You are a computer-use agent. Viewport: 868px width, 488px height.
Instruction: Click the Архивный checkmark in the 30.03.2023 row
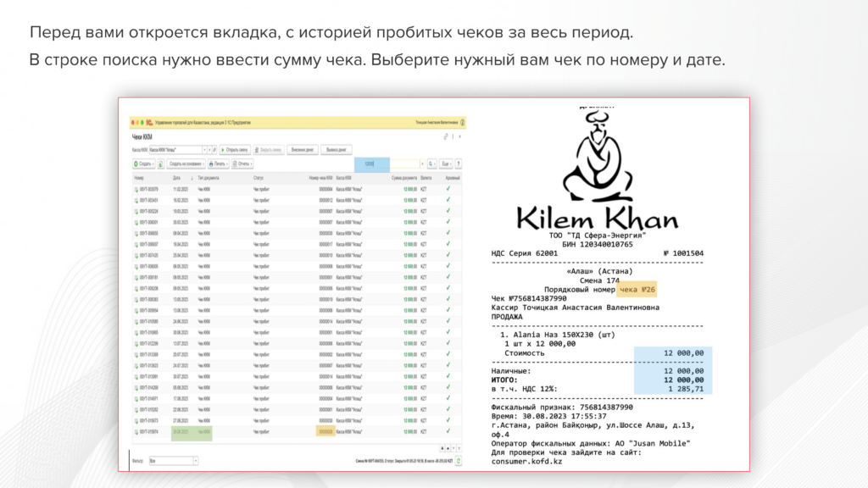pyautogui.click(x=448, y=222)
